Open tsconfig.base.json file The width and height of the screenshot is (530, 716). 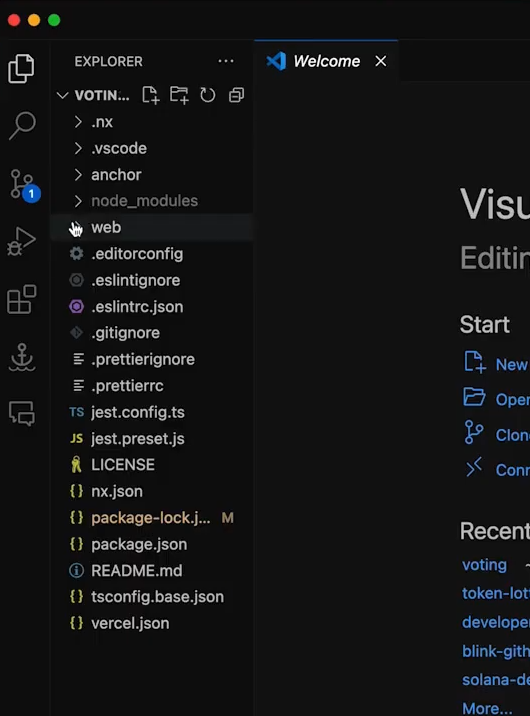(x=151, y=597)
